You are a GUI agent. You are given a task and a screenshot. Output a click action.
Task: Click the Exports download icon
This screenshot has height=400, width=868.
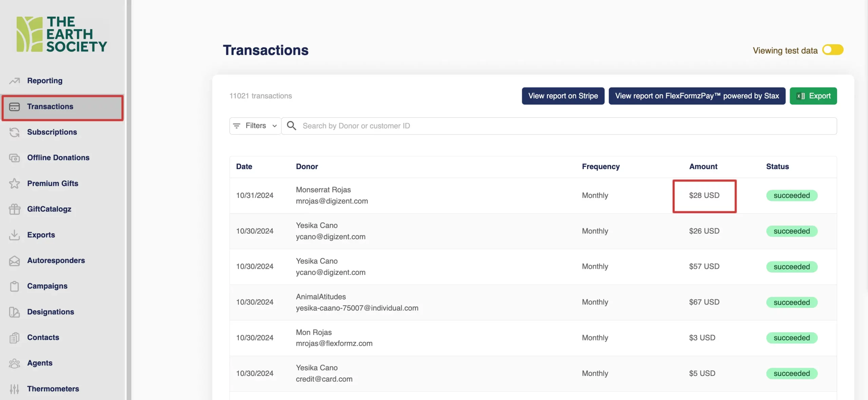(14, 235)
